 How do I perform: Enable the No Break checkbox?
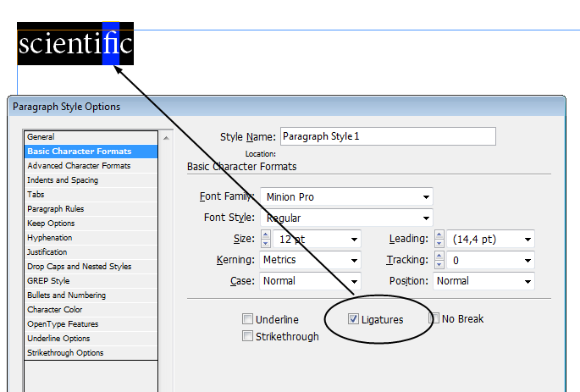tap(434, 318)
